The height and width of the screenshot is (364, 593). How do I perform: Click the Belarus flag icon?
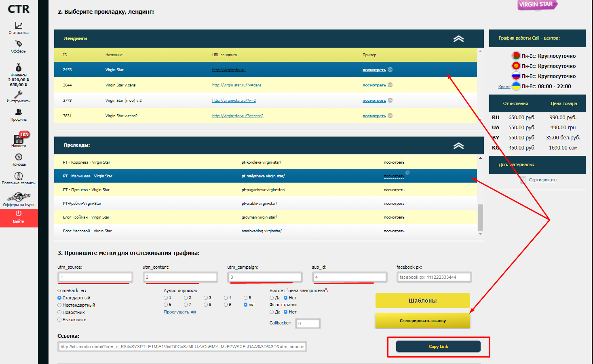(516, 56)
